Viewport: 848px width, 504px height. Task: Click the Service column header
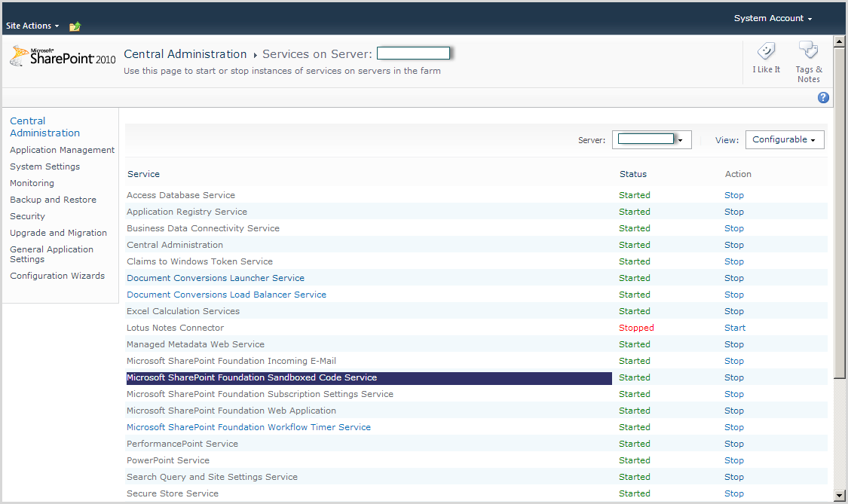point(143,174)
